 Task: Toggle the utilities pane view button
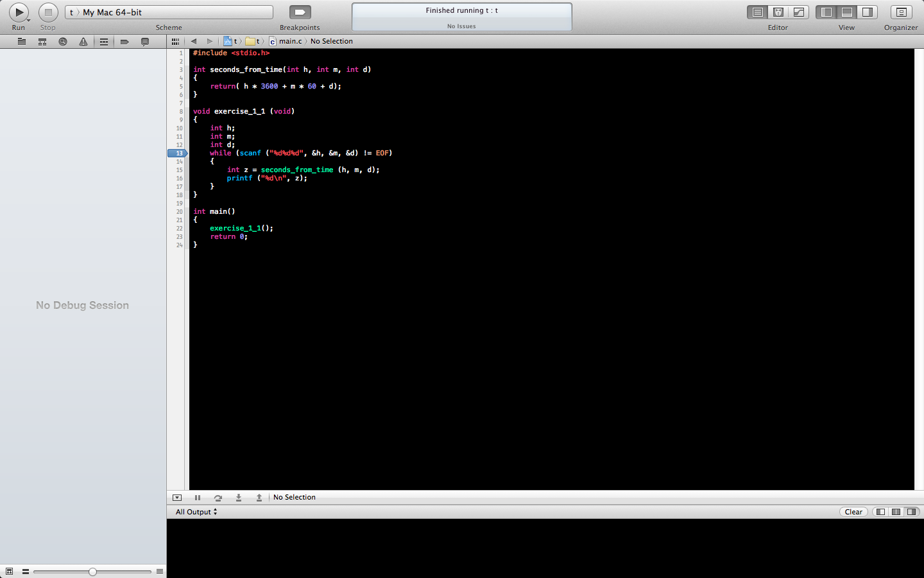point(868,12)
